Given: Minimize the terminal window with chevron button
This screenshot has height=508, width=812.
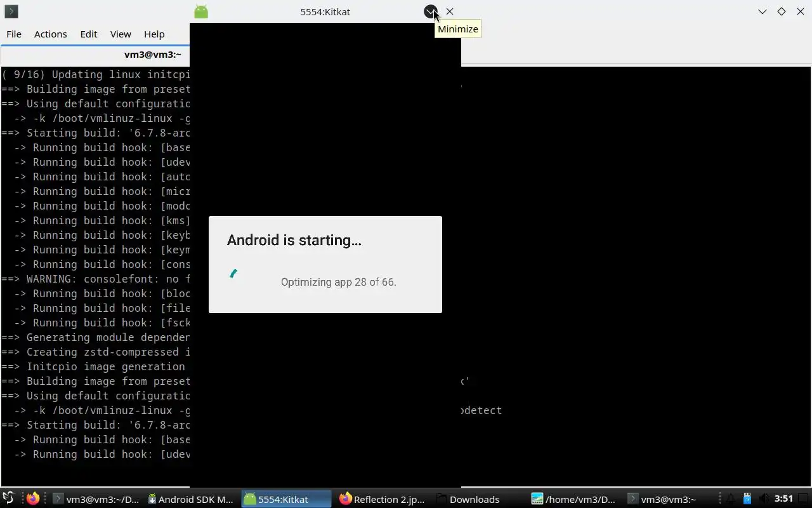Looking at the screenshot, I should click(763, 11).
